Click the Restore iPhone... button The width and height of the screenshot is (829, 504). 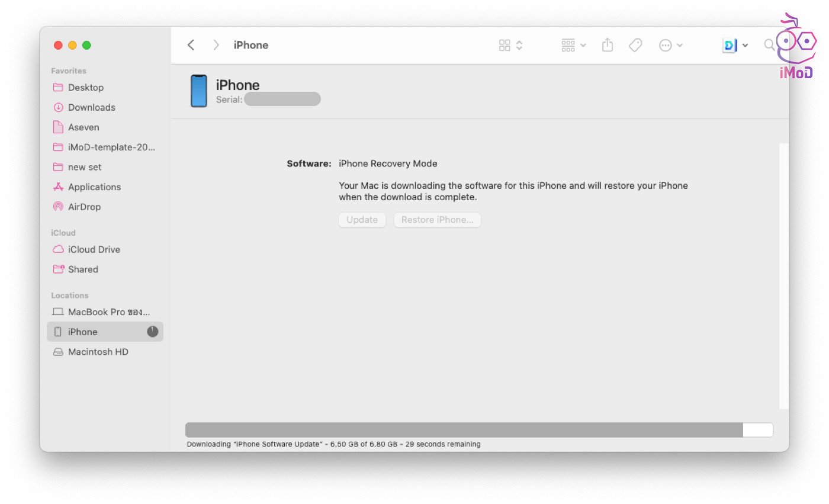coord(437,220)
